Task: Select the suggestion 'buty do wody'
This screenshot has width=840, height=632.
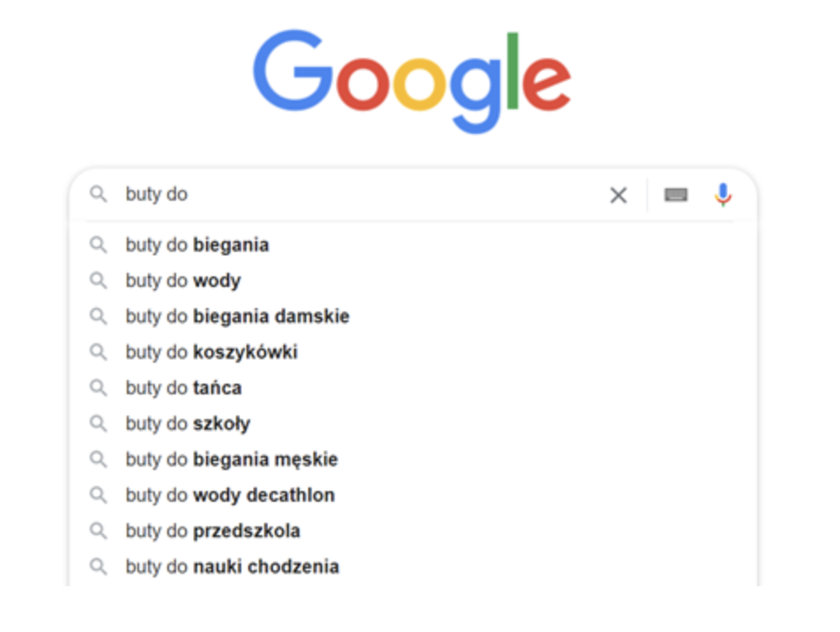Action: tap(183, 280)
